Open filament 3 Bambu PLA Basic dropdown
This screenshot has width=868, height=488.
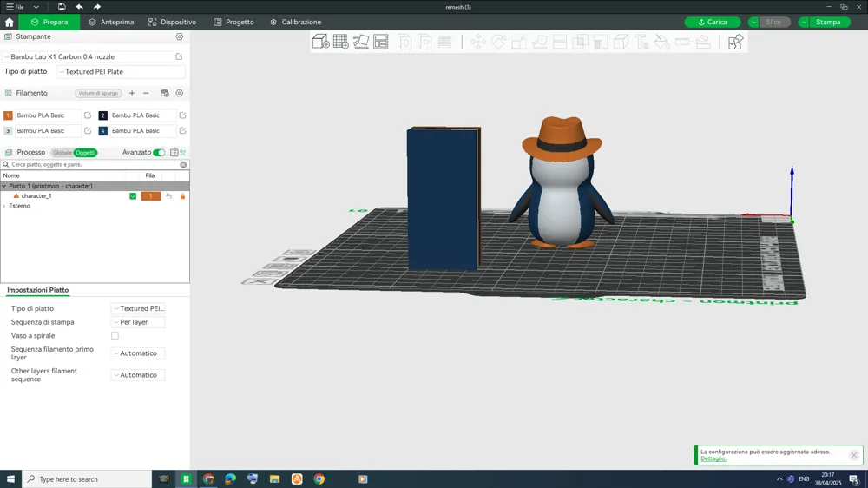[x=47, y=131]
